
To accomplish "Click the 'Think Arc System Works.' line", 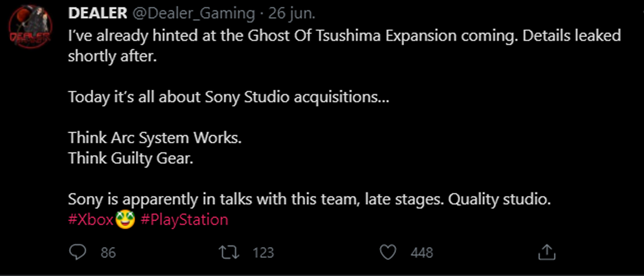I will click(155, 138).
